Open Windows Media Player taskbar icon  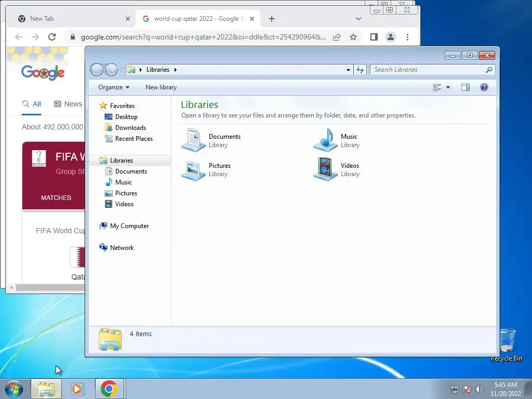point(78,389)
